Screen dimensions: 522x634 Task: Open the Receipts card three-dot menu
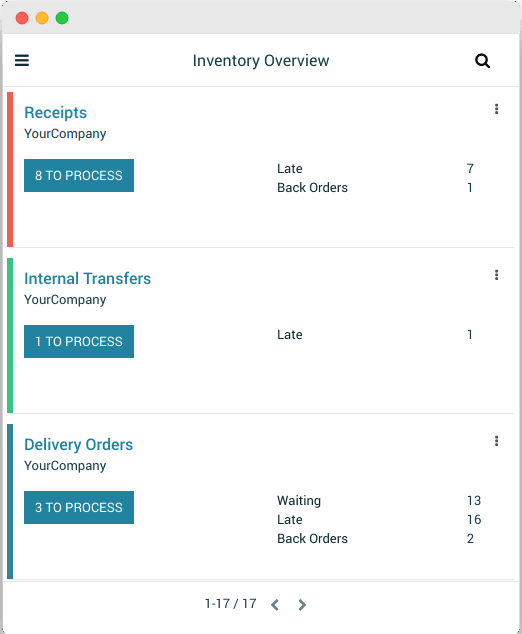pyautogui.click(x=496, y=109)
